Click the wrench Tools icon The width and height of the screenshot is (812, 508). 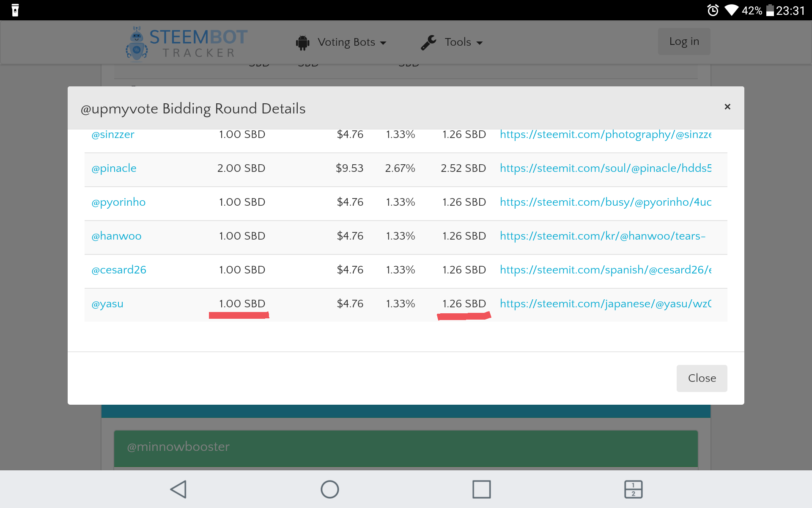[x=428, y=42]
